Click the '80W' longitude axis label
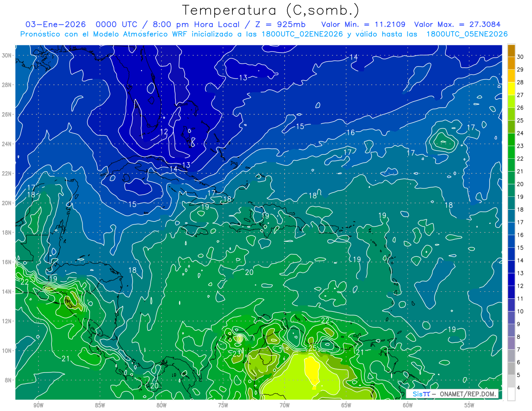Viewport: 532px width, 411px height. (161, 405)
